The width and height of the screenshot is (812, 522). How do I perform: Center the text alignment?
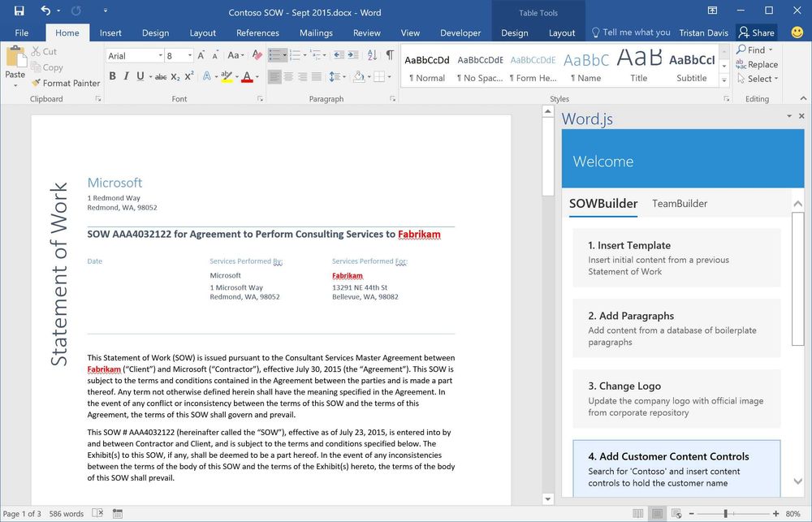pyautogui.click(x=288, y=76)
